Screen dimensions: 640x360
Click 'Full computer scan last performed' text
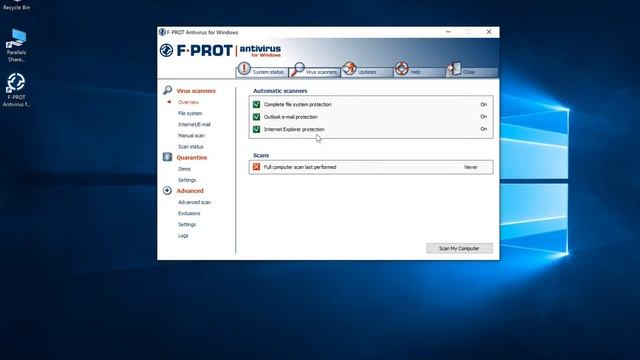tap(300, 167)
